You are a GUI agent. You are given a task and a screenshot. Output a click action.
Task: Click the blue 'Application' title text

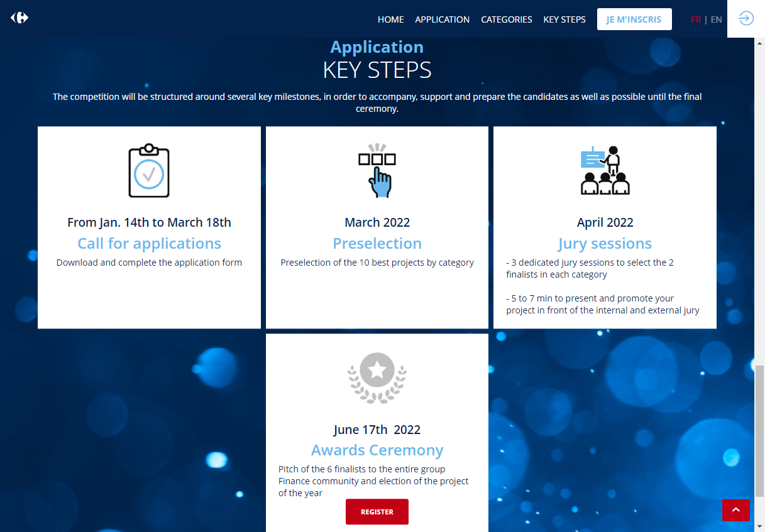pos(377,47)
